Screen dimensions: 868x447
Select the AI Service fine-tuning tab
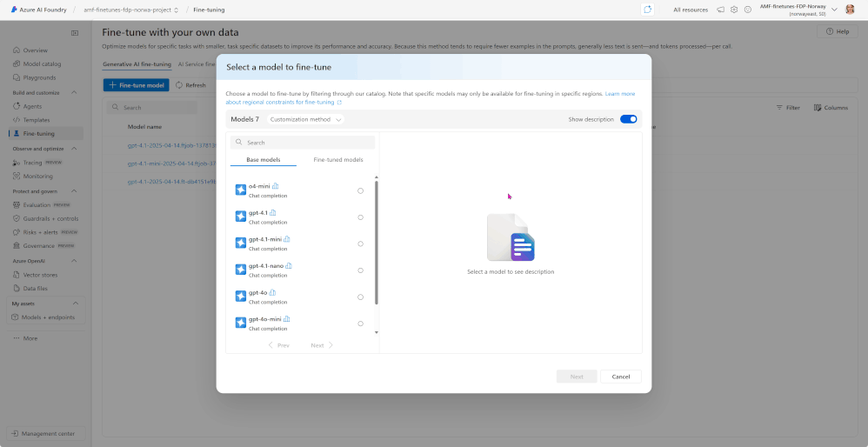(x=197, y=64)
